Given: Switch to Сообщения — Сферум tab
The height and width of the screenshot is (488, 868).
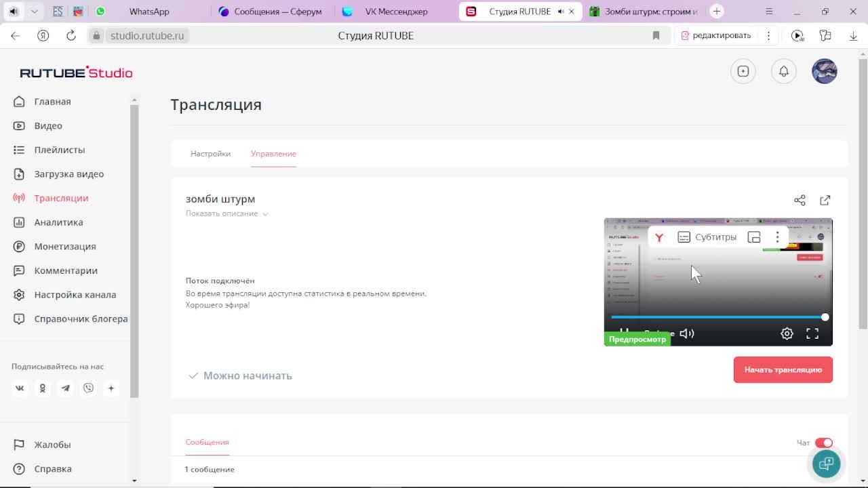Looking at the screenshot, I should 270,12.
